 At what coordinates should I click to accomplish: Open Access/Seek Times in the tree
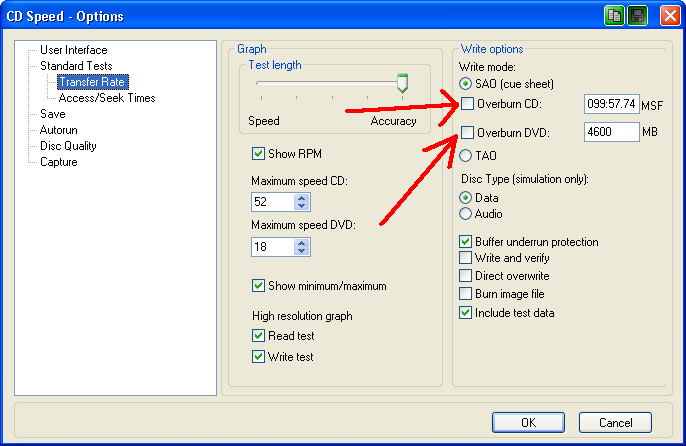[x=106, y=98]
